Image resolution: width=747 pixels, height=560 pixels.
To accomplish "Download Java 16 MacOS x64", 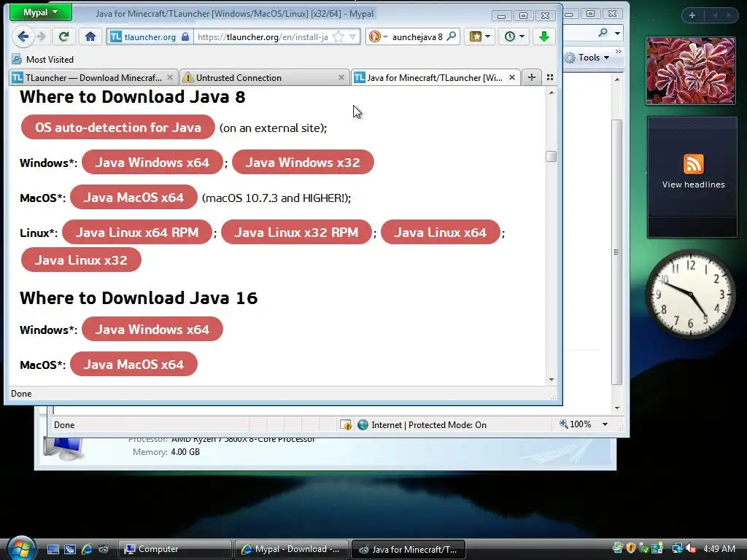I will (x=133, y=365).
